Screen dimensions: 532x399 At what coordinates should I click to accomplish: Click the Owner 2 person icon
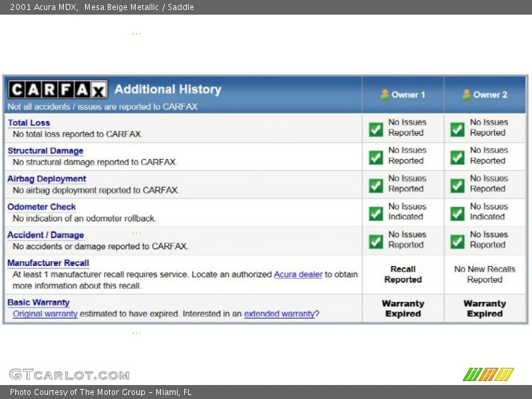466,94
